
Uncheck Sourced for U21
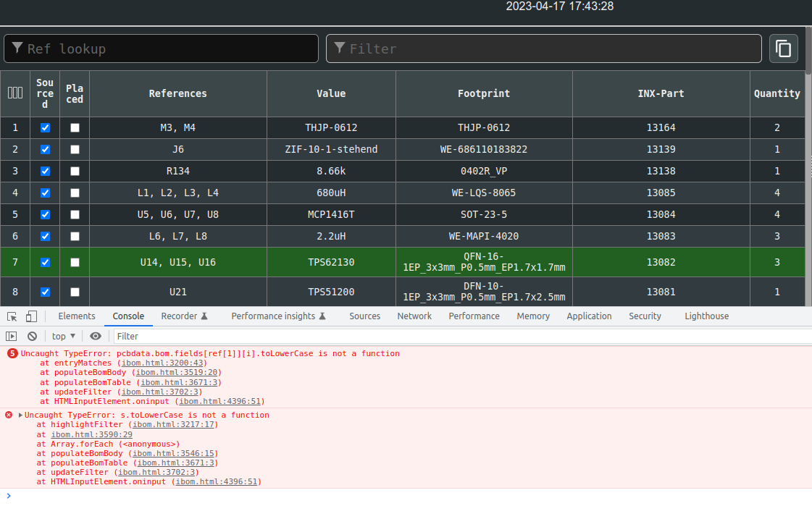click(x=45, y=292)
